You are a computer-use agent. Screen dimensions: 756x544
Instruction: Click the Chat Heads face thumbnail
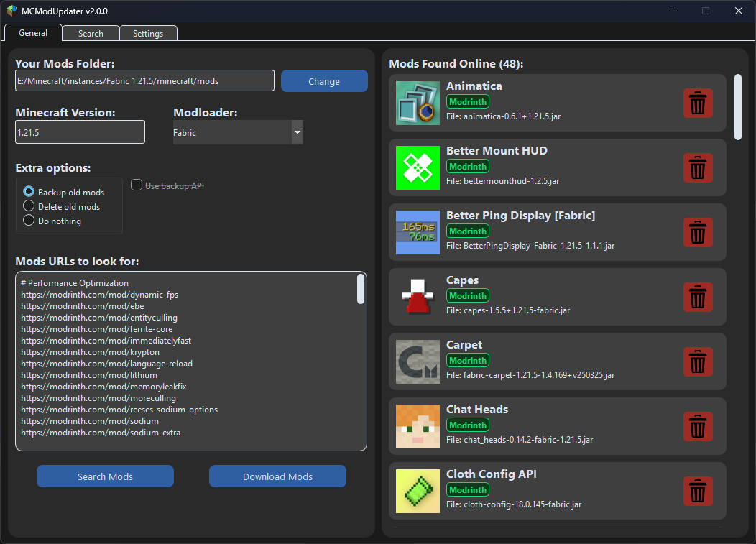coord(418,426)
